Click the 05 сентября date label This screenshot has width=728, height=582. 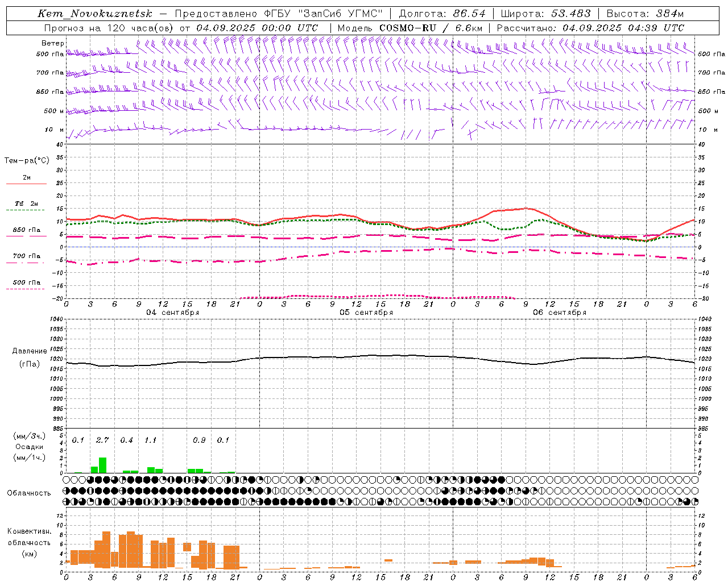coord(366,313)
